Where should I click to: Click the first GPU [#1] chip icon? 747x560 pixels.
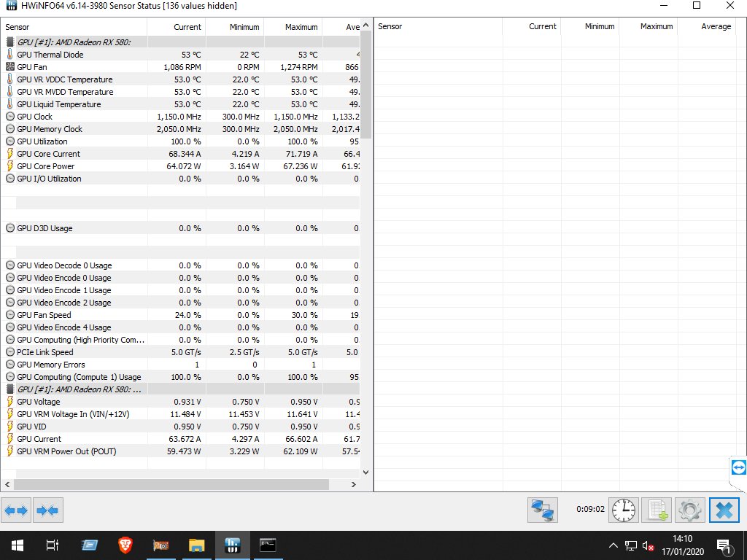(10, 42)
